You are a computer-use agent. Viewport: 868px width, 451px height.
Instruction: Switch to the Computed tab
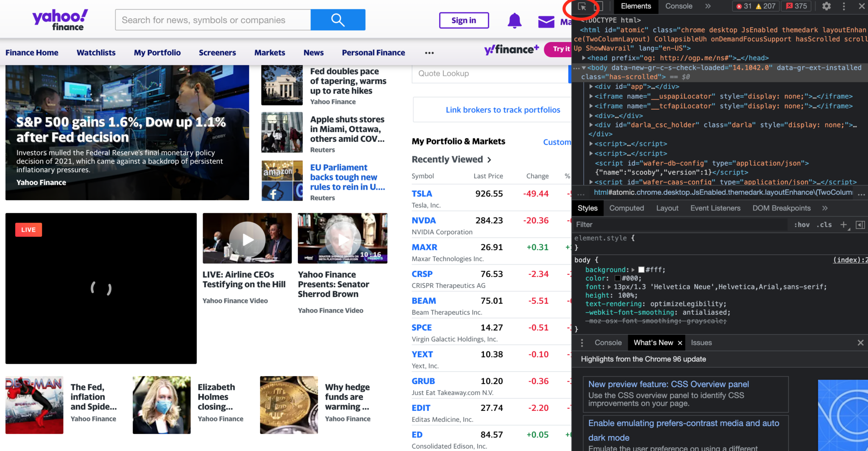tap(626, 208)
